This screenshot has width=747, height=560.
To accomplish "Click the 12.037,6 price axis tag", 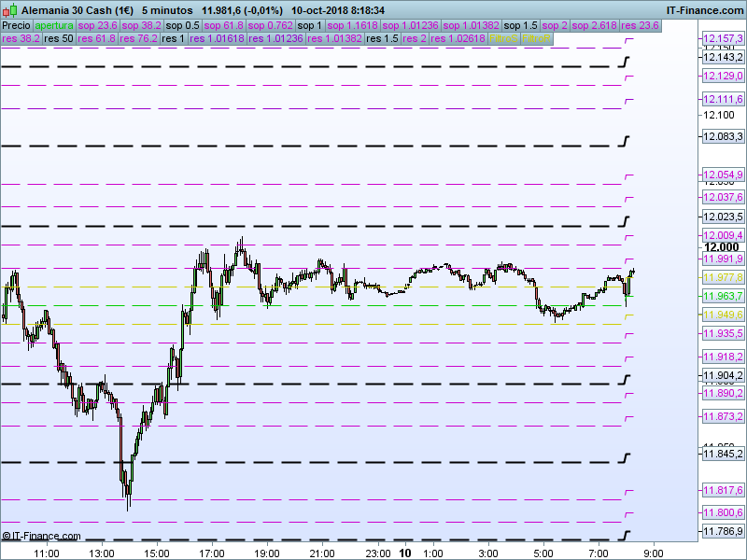I will click(723, 197).
